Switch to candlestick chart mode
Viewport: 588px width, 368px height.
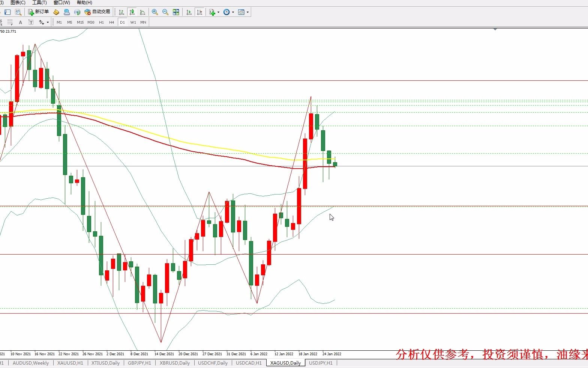[132, 12]
